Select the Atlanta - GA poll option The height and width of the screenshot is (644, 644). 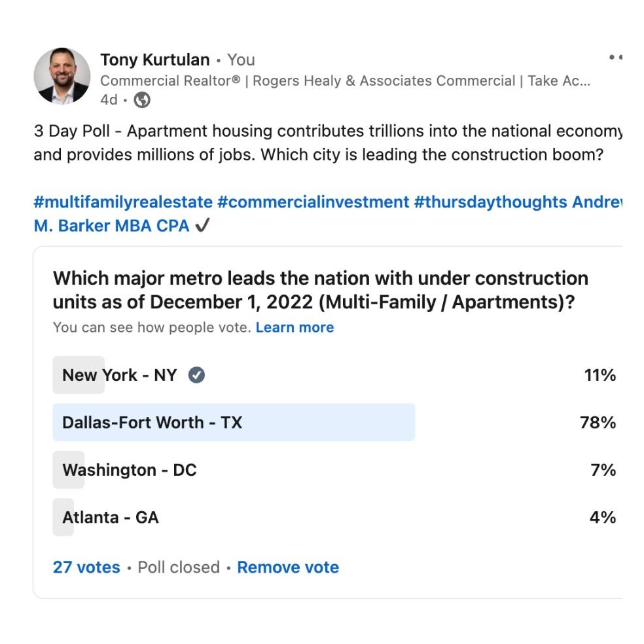pos(110,517)
